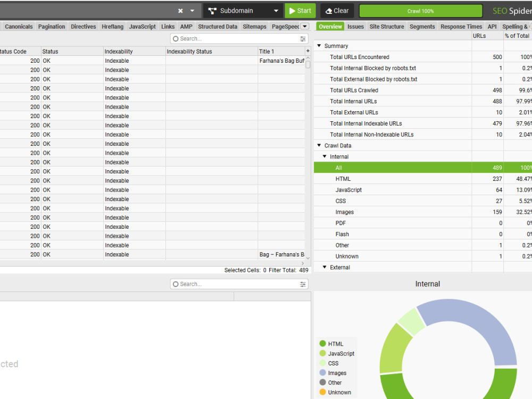Viewport: 532px width, 399px height.
Task: Click Total Internal Indexable URLs row
Action: pos(423,123)
